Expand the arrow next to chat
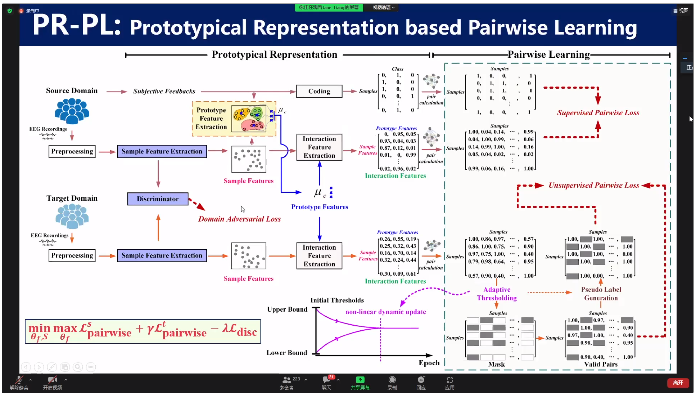Image resolution: width=694 pixels, height=393 pixels. point(338,380)
